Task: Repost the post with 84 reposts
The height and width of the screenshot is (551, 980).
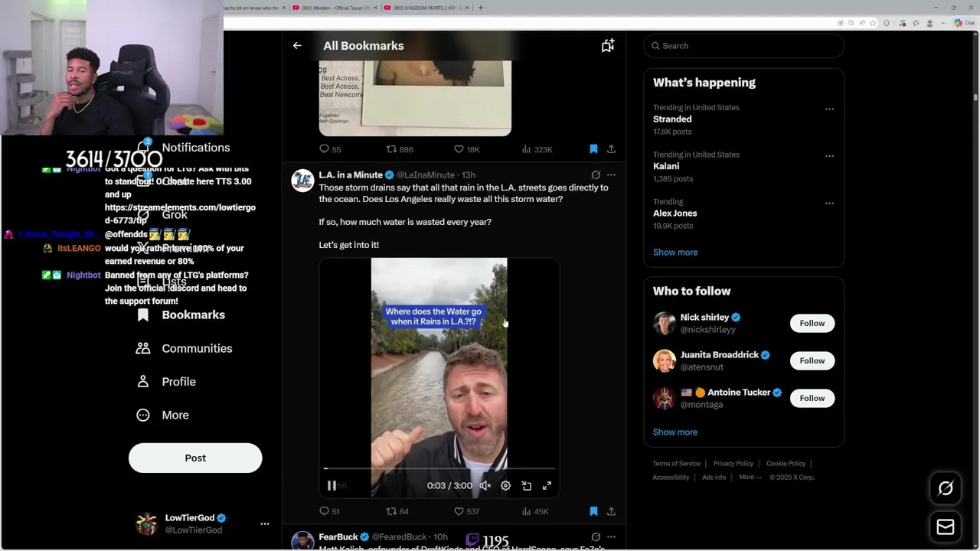Action: [x=397, y=511]
